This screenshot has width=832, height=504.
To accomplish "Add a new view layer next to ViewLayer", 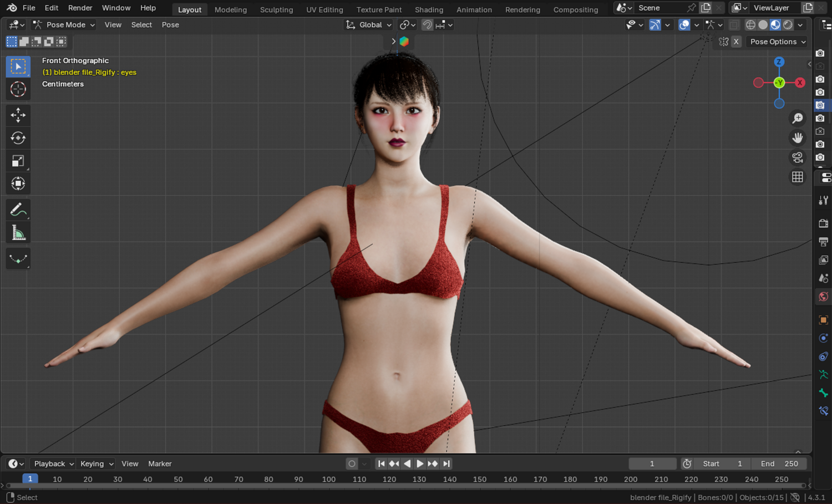I will [808, 8].
